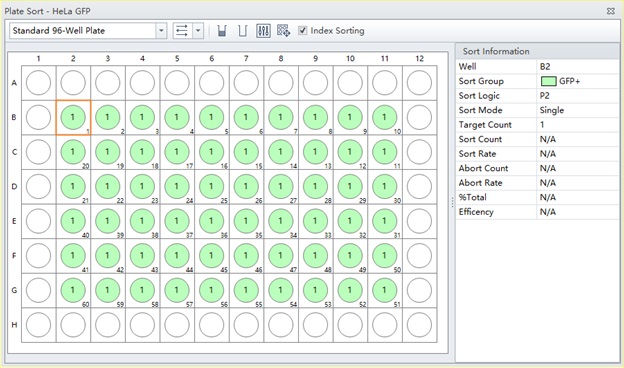Select empty well H1

pyautogui.click(x=38, y=325)
